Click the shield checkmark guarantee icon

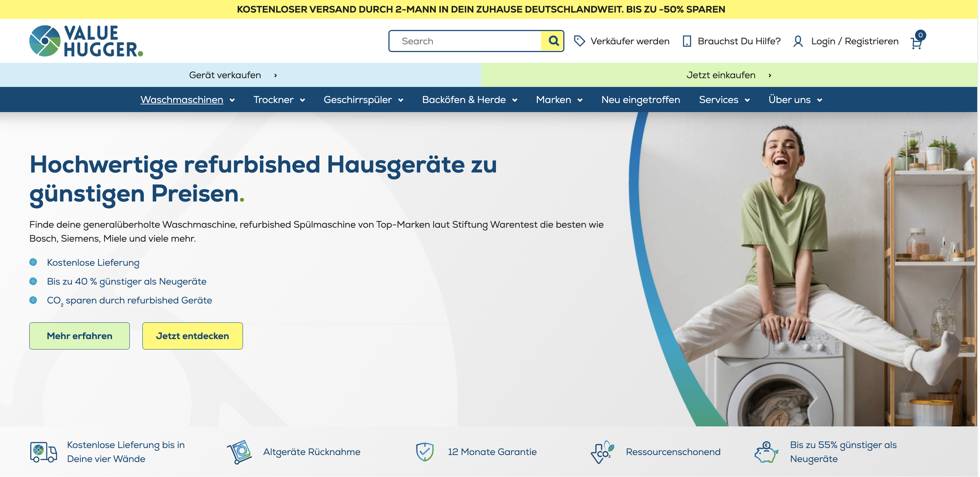click(x=425, y=452)
